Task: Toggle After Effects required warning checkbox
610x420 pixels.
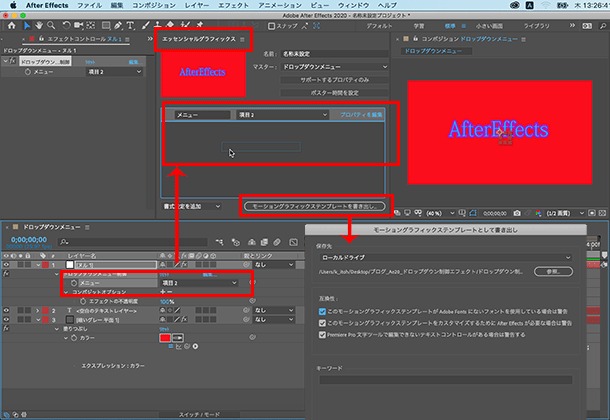Action: point(322,323)
